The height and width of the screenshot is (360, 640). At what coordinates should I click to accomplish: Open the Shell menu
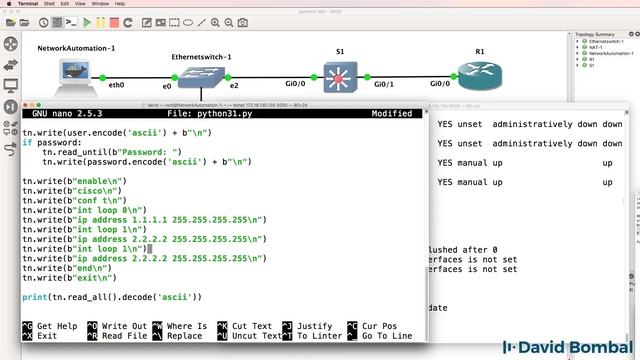click(49, 4)
